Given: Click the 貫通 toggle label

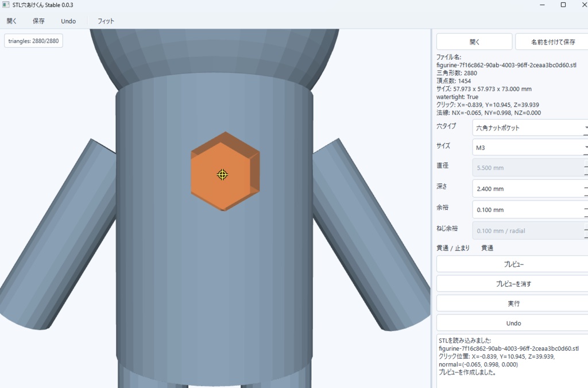Looking at the screenshot, I should coord(487,248).
